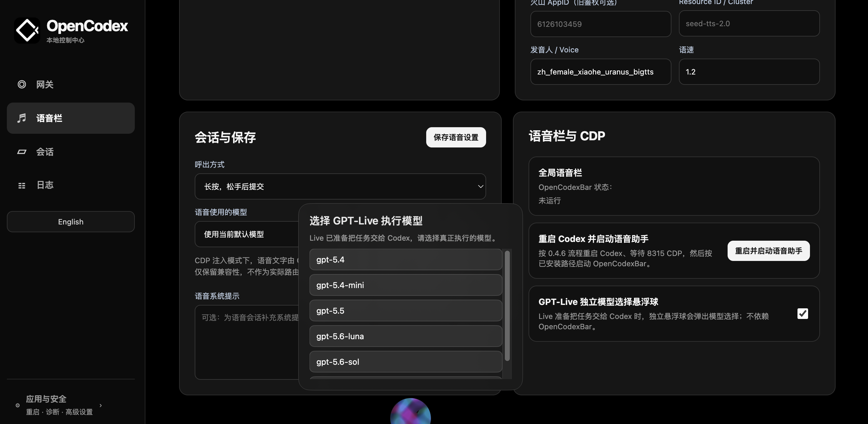Open the 语音使用的模型 dropdown
This screenshot has width=868, height=424.
[247, 234]
